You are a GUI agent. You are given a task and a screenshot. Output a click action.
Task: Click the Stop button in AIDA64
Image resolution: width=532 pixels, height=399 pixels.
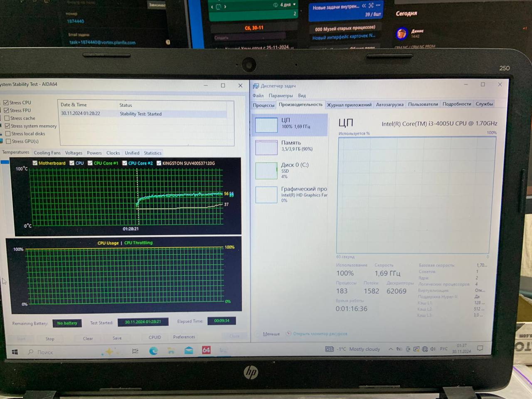coord(50,339)
